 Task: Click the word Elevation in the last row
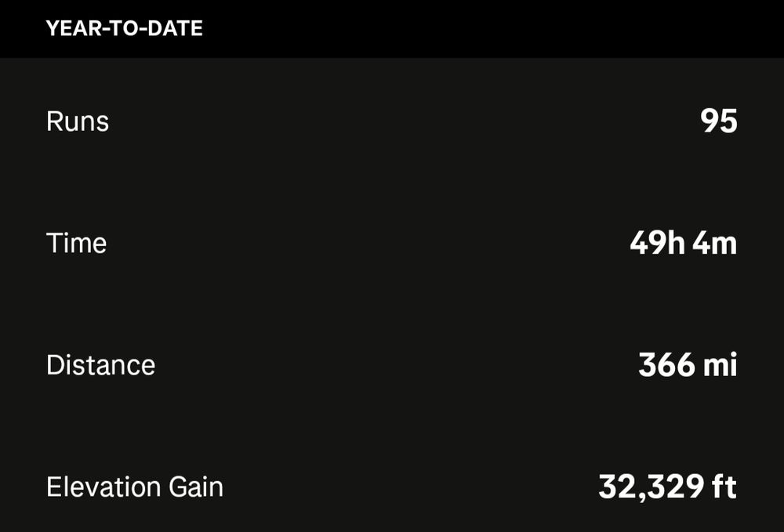103,487
